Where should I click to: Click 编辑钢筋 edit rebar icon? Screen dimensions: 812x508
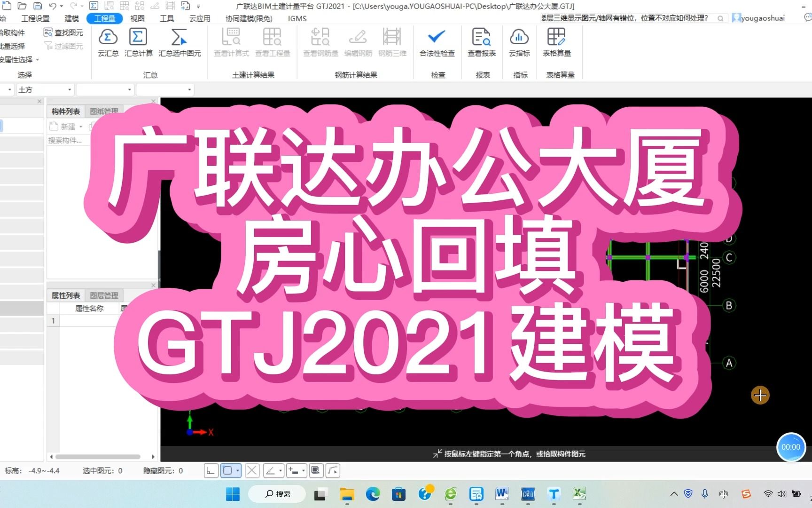358,42
